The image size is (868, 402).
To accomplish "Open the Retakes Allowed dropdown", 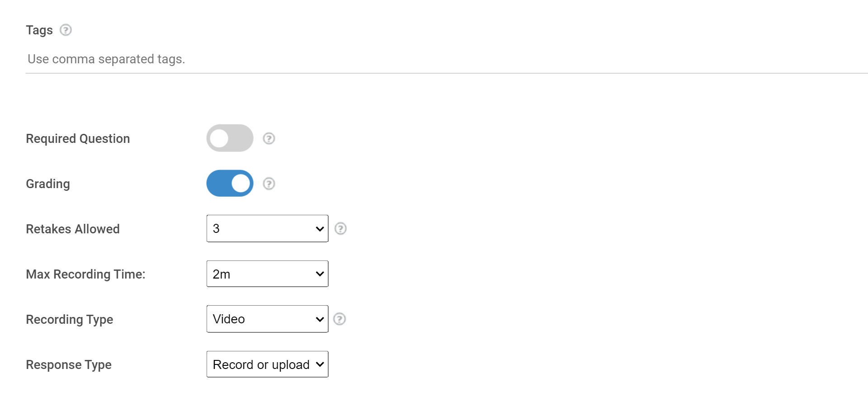I will coord(267,229).
